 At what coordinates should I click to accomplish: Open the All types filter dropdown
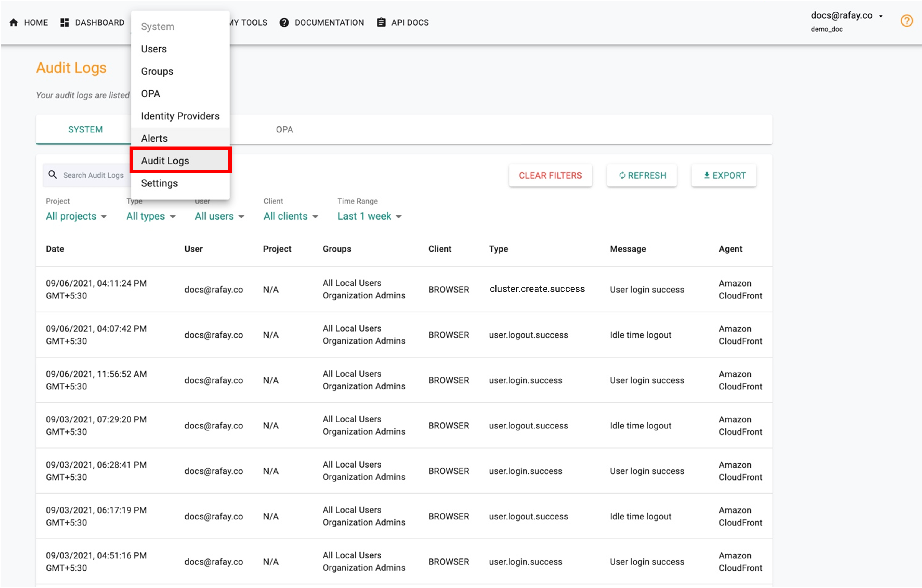[151, 216]
